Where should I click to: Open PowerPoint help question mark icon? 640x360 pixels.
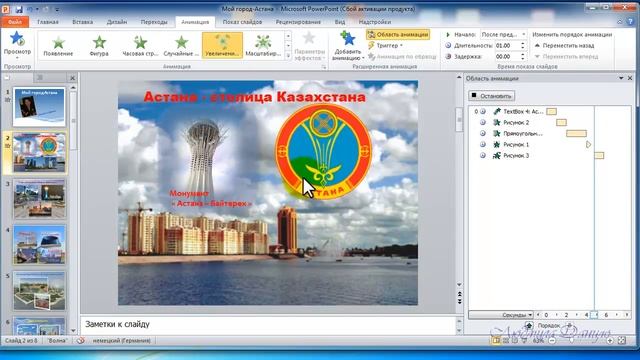[631, 22]
